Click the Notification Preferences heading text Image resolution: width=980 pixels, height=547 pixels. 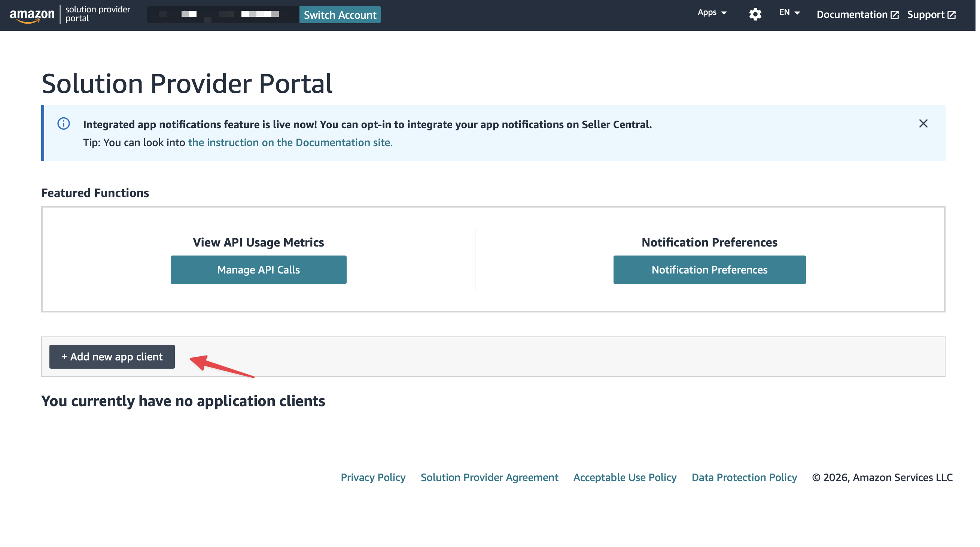[x=709, y=242]
